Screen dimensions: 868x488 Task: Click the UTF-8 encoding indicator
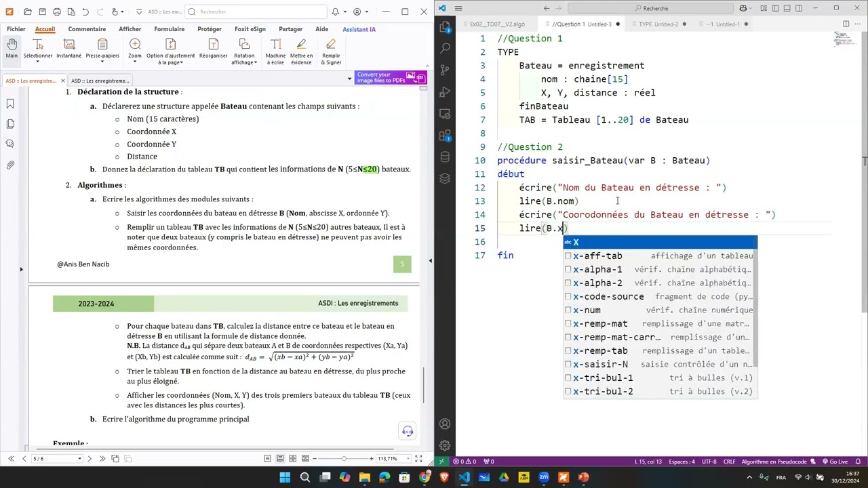[x=709, y=462]
